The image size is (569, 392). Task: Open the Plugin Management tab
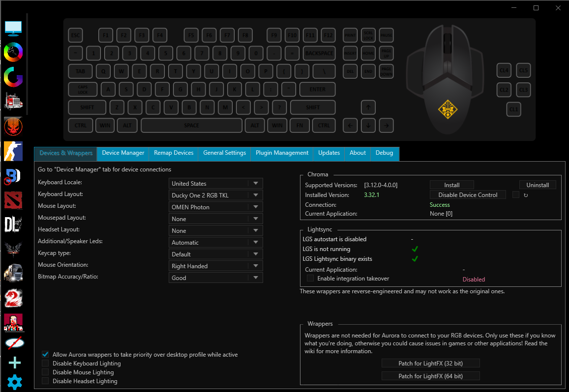281,153
